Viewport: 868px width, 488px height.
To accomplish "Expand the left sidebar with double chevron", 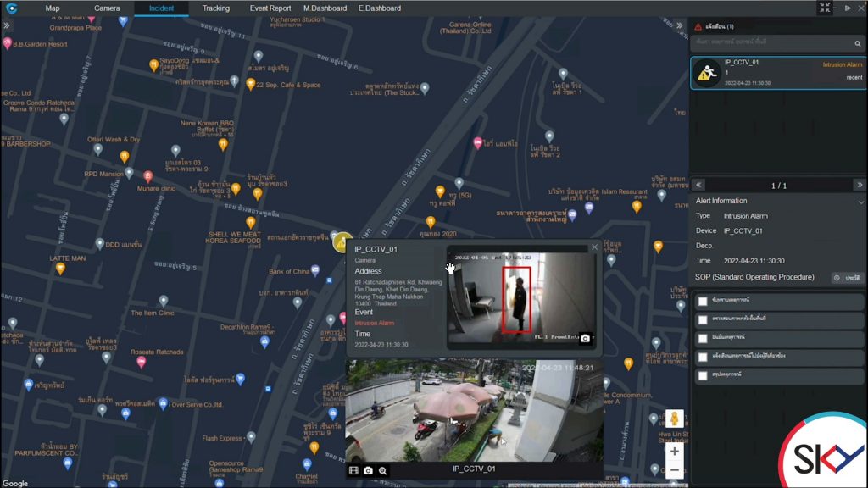I will pos(7,25).
